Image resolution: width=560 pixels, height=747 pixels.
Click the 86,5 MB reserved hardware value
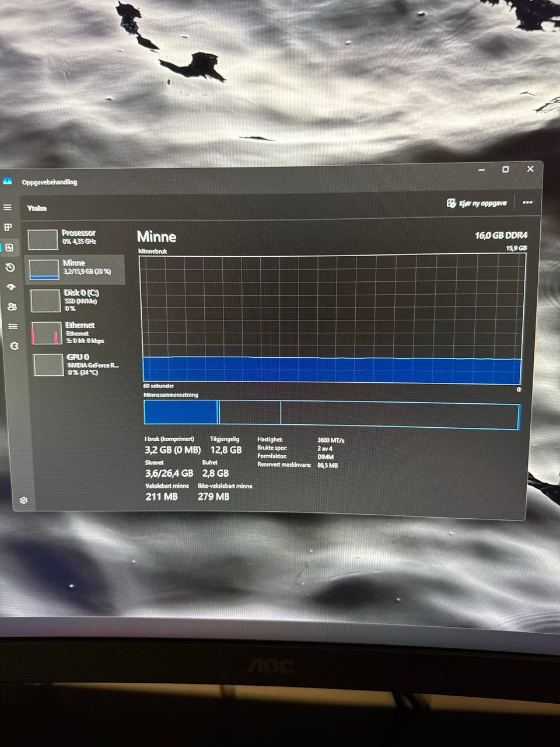click(x=328, y=465)
